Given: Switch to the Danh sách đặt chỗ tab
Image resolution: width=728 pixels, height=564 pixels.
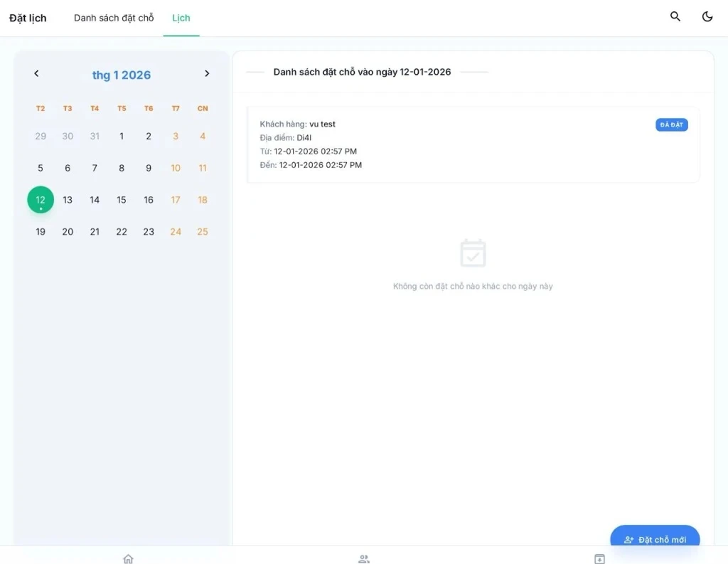Looking at the screenshot, I should (x=114, y=18).
